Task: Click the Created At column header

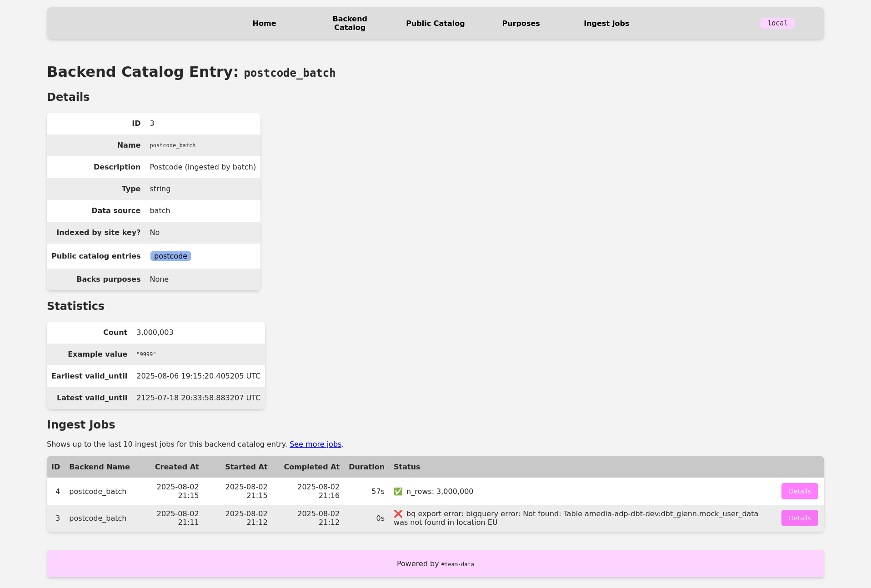Action: tap(176, 467)
